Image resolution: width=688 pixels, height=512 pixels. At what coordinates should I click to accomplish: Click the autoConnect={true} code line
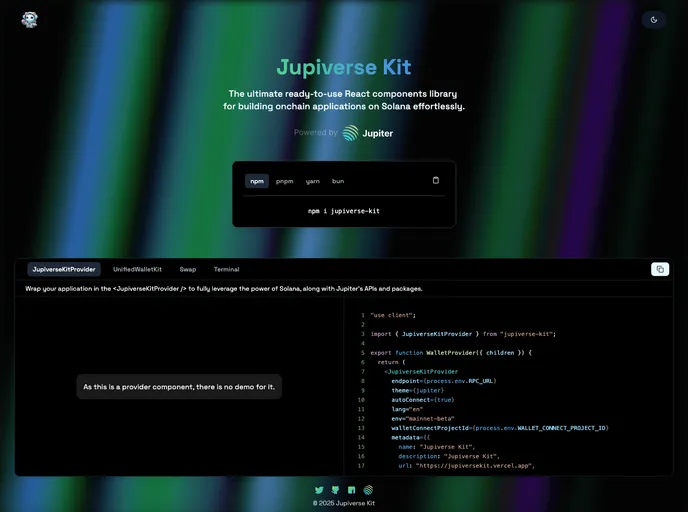423,400
